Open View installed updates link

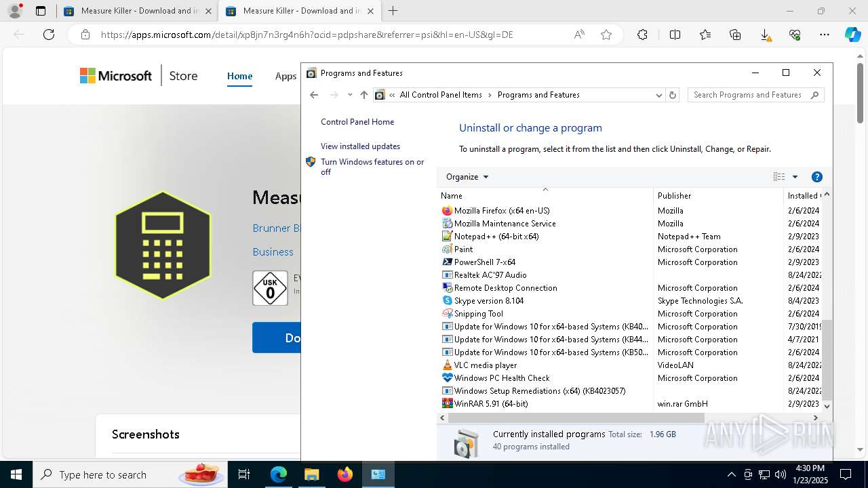point(360,146)
